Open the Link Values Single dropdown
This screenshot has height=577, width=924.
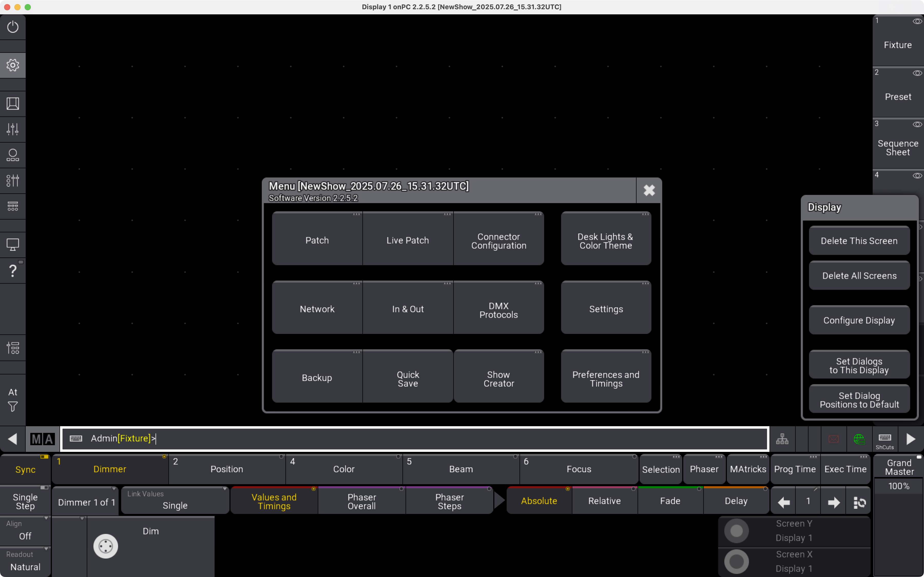coord(175,501)
